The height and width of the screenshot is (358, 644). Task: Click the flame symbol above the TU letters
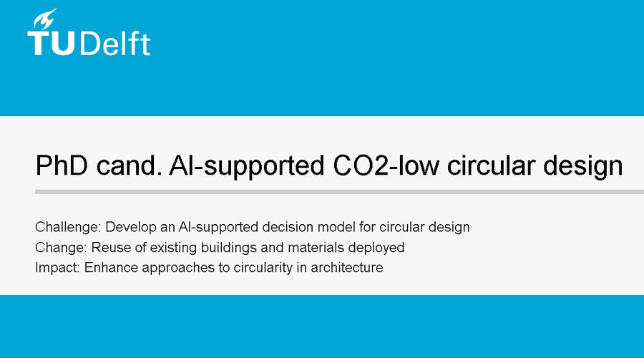click(44, 19)
